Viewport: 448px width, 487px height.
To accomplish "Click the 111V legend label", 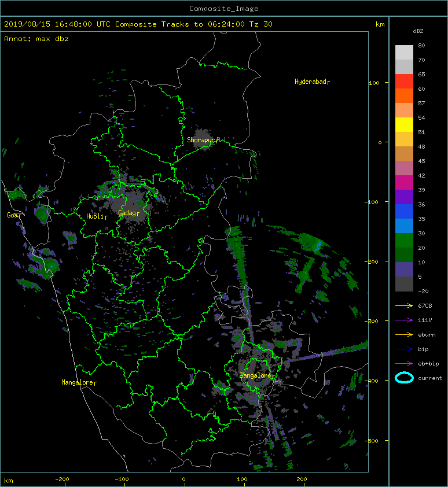I will click(x=425, y=320).
